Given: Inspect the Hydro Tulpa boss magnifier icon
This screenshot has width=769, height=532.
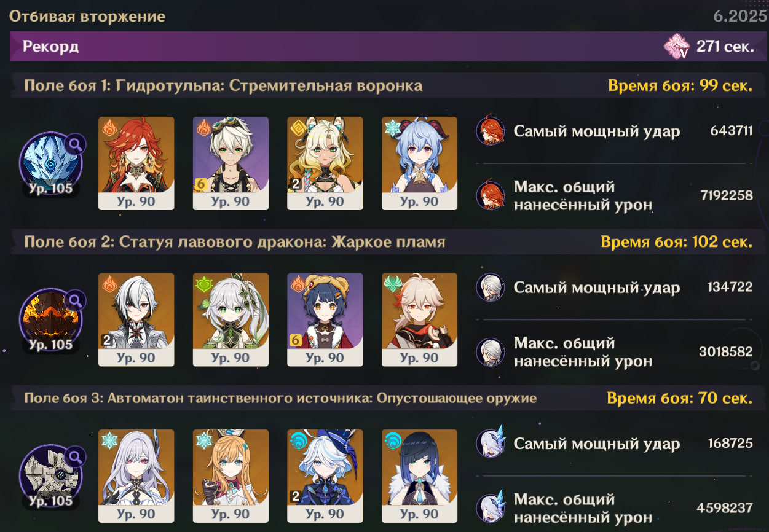Looking at the screenshot, I should coord(76,144).
